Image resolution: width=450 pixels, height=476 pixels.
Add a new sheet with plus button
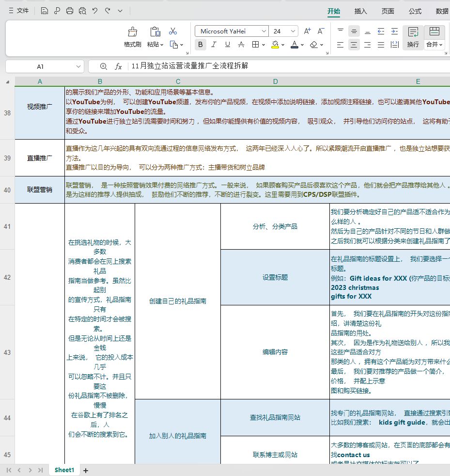86,470
